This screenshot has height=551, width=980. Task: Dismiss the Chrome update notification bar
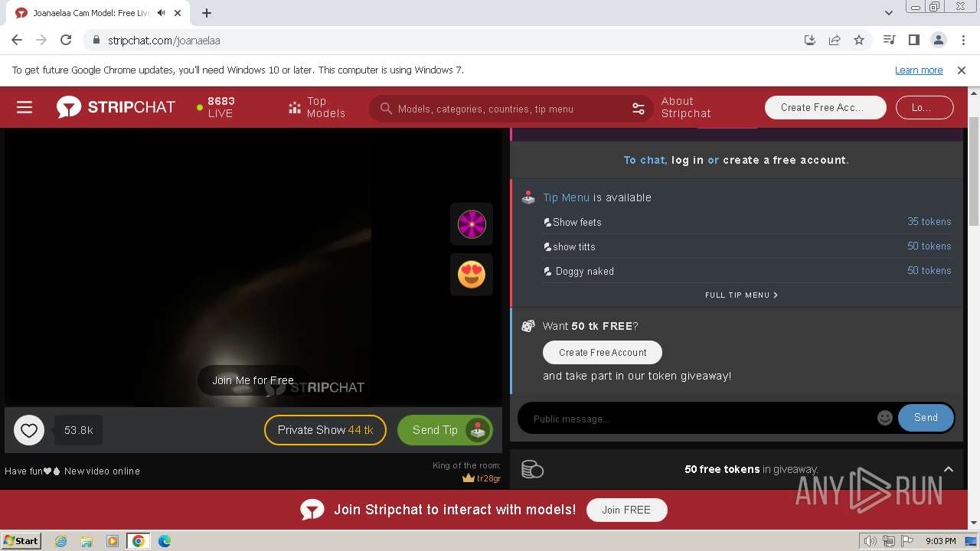[x=962, y=70]
